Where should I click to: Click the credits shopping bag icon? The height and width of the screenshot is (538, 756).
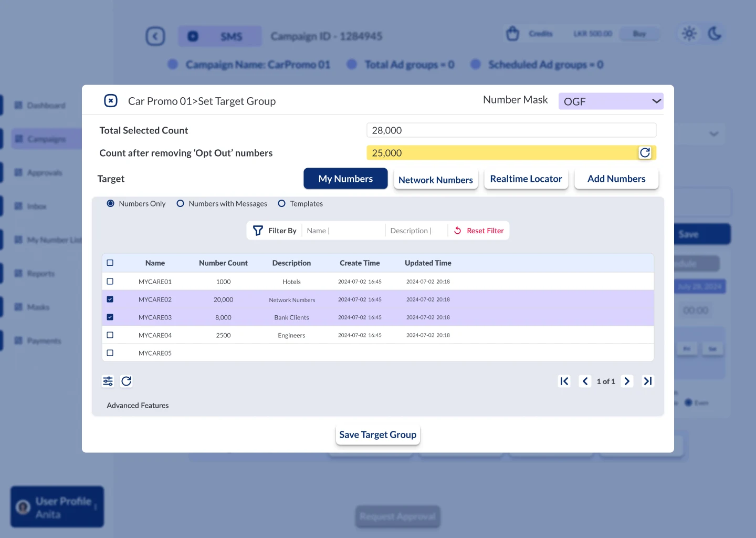click(x=512, y=34)
